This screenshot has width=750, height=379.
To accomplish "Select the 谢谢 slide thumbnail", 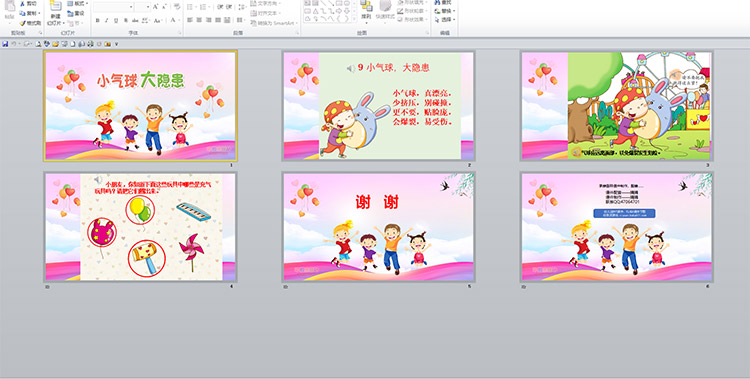I will point(378,227).
